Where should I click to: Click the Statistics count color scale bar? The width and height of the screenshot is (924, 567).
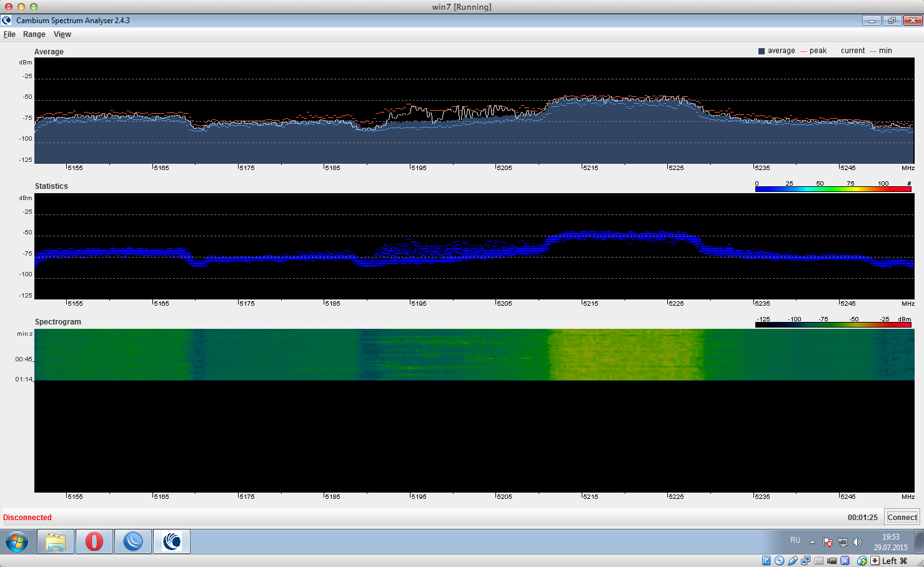[x=833, y=189]
